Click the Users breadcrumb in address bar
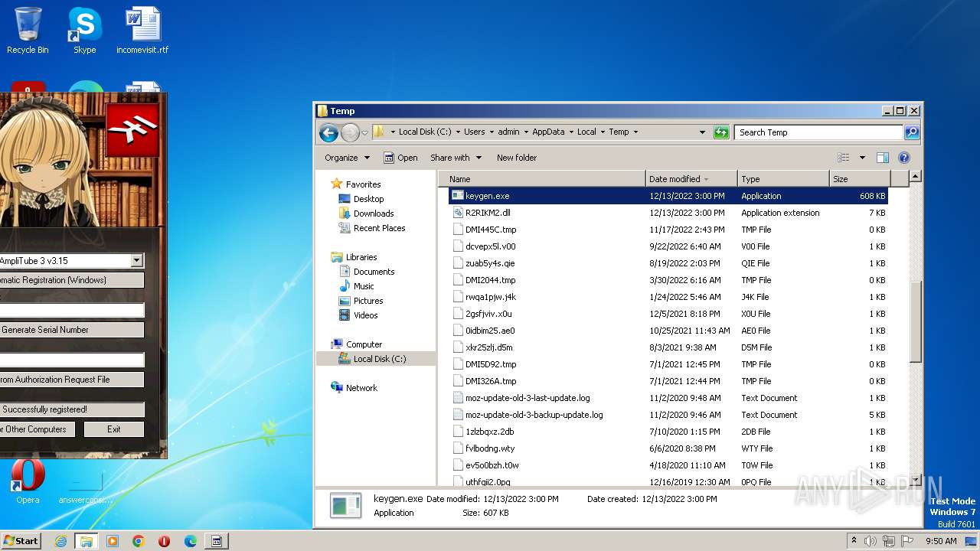 pos(474,132)
